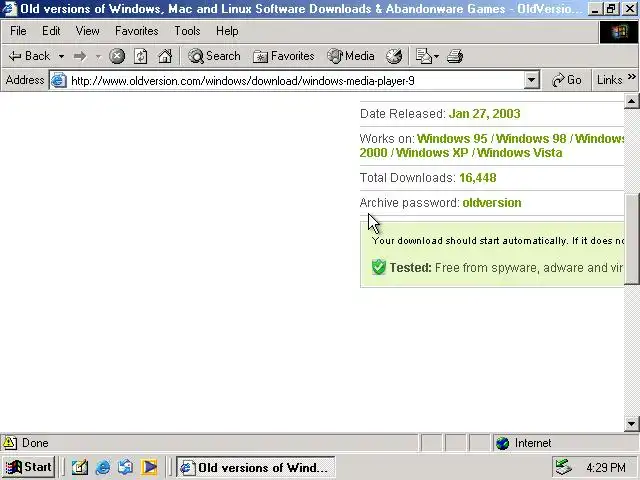
Task: Click the Internet Explorer title bar icon
Action: [x=9, y=9]
